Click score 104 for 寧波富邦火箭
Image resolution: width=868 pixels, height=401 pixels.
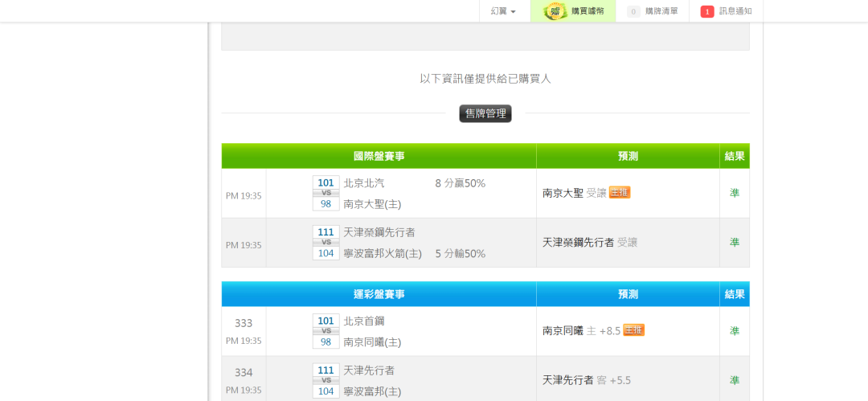coord(326,253)
